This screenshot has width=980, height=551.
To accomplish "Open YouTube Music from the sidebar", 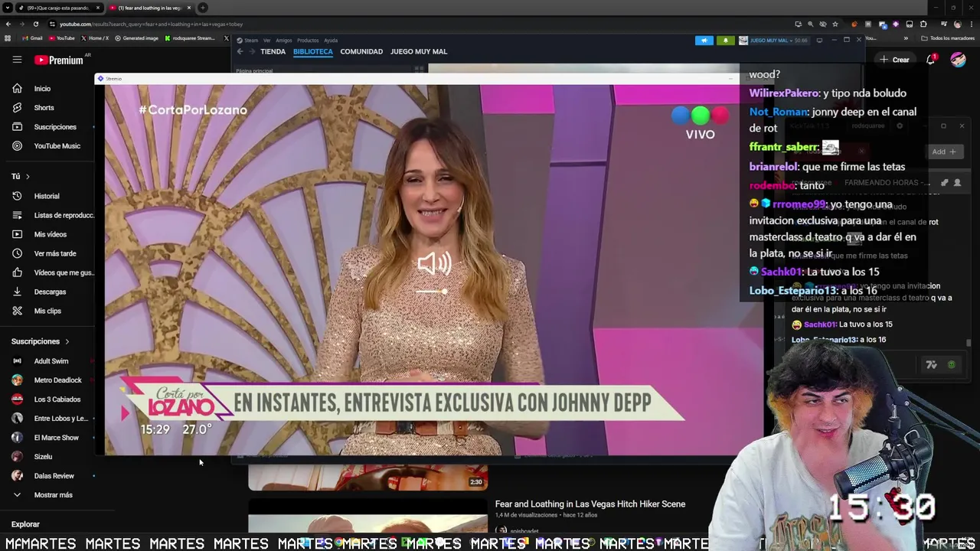I will point(57,146).
